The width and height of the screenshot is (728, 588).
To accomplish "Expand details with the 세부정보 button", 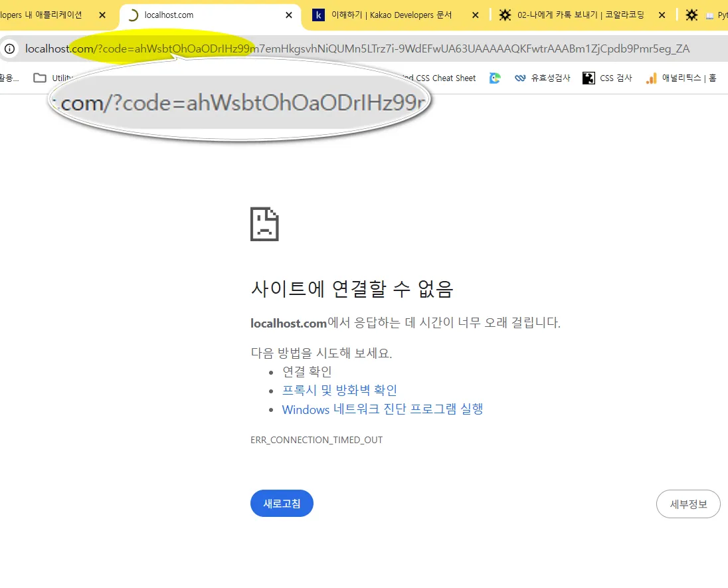I will [x=688, y=504].
